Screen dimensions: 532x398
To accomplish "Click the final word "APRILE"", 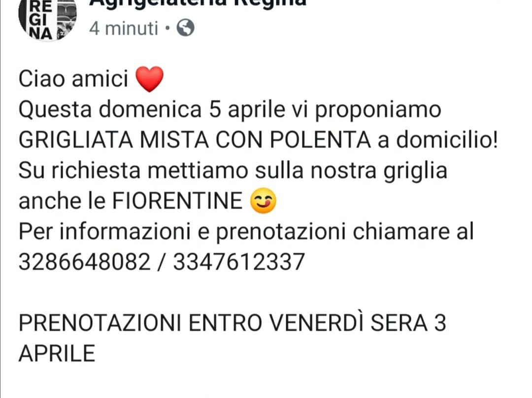I will (x=57, y=353).
